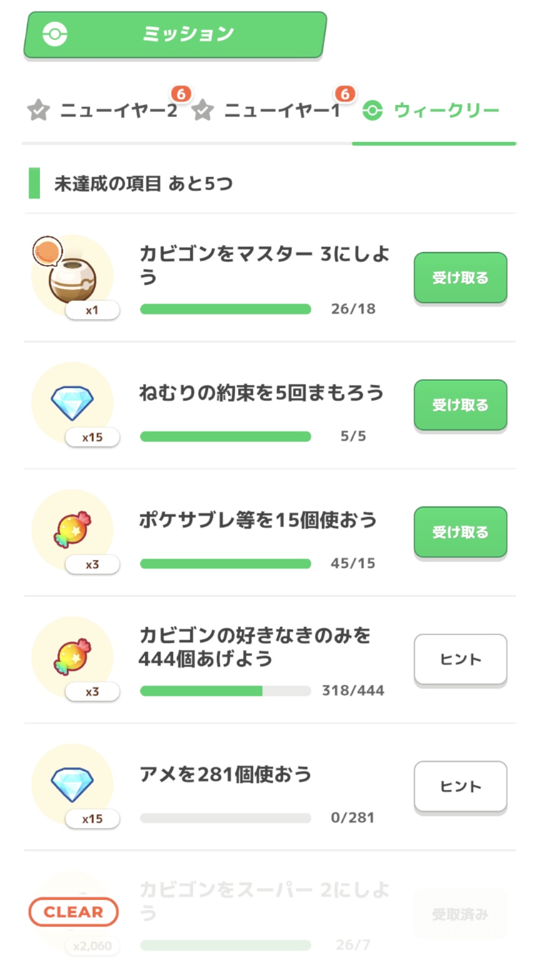Tap the candy reward for ポケサブレ mission
The height and width of the screenshot is (980, 540).
click(x=72, y=530)
